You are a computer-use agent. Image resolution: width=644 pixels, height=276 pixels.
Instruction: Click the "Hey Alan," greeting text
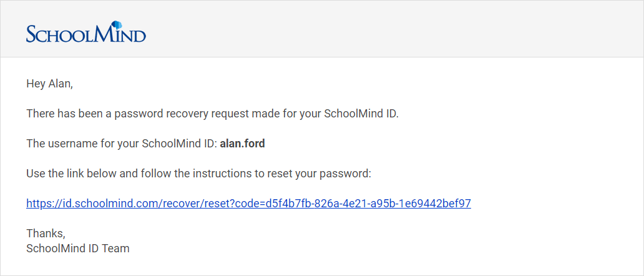point(49,84)
